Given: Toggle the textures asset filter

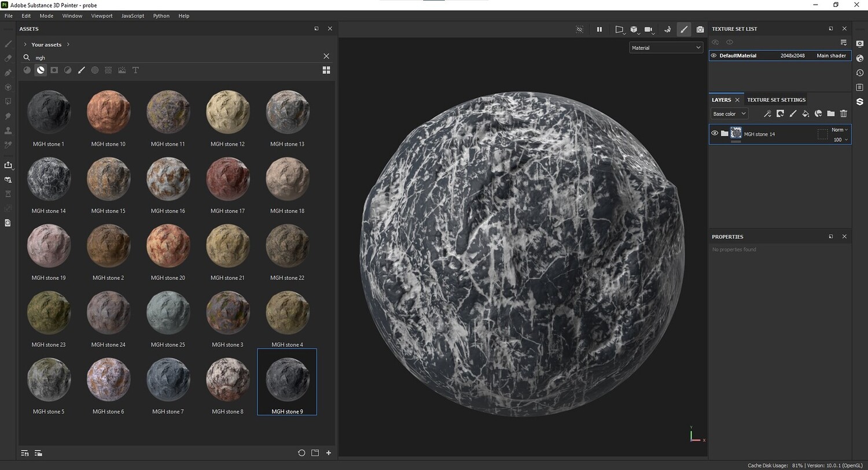Looking at the screenshot, I should tap(108, 70).
